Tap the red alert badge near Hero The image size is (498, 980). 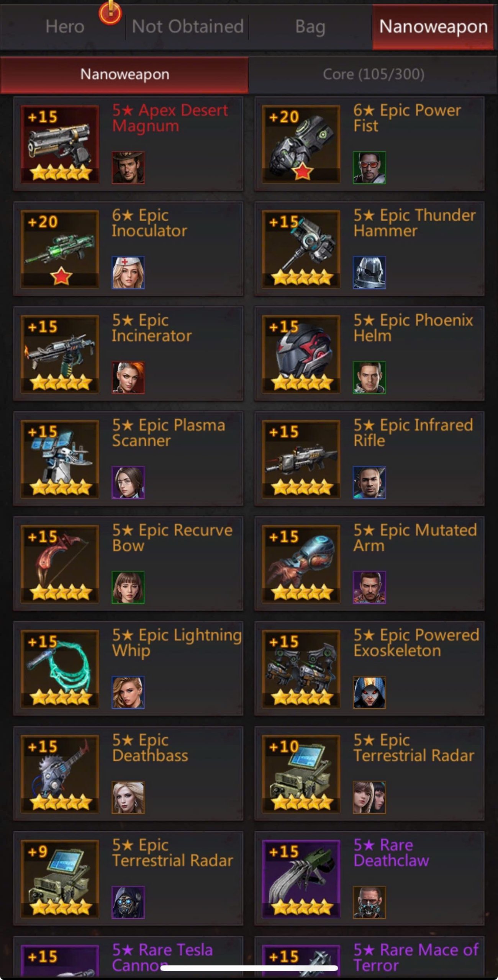click(110, 12)
